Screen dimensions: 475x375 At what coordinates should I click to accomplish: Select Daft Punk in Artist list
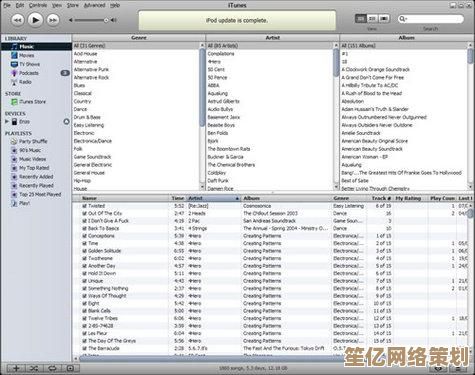[270, 181]
